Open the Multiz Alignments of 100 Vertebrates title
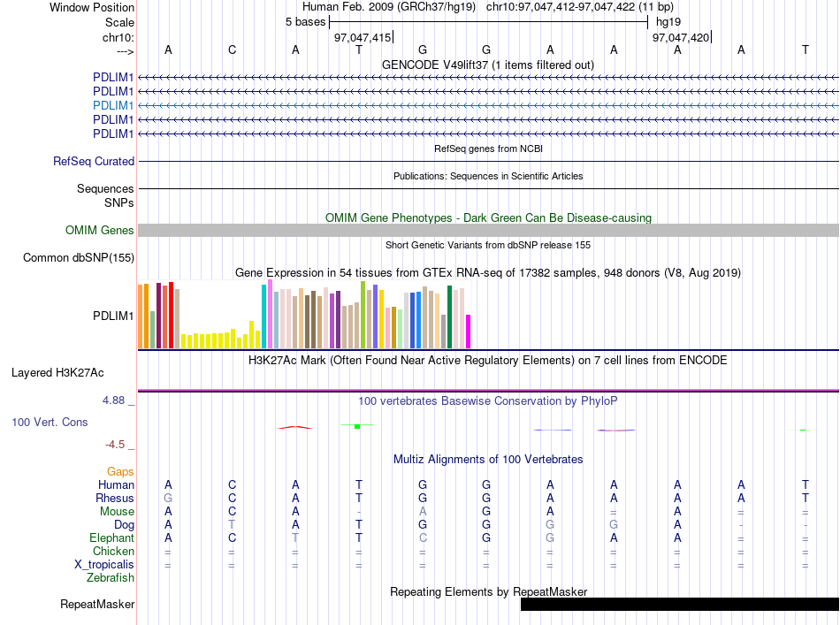 [x=488, y=460]
